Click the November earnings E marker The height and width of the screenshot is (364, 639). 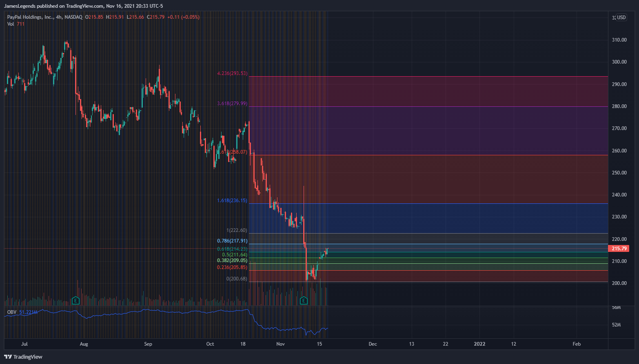click(x=304, y=301)
